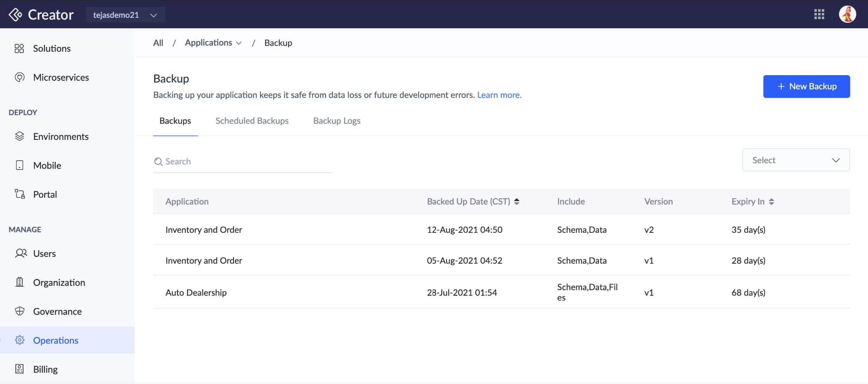The image size is (868, 384).
Task: Open Microservices via its sidebar icon
Action: click(20, 77)
